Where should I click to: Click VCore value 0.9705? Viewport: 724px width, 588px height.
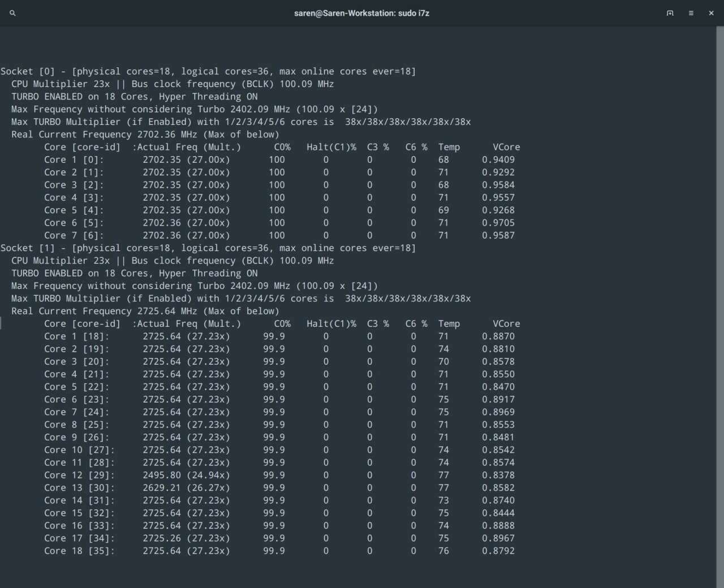[498, 223]
